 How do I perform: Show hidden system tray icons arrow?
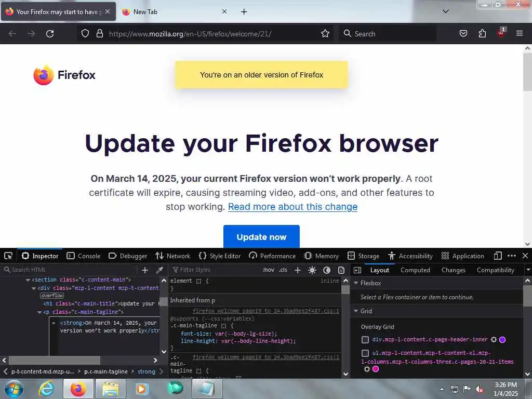442,390
